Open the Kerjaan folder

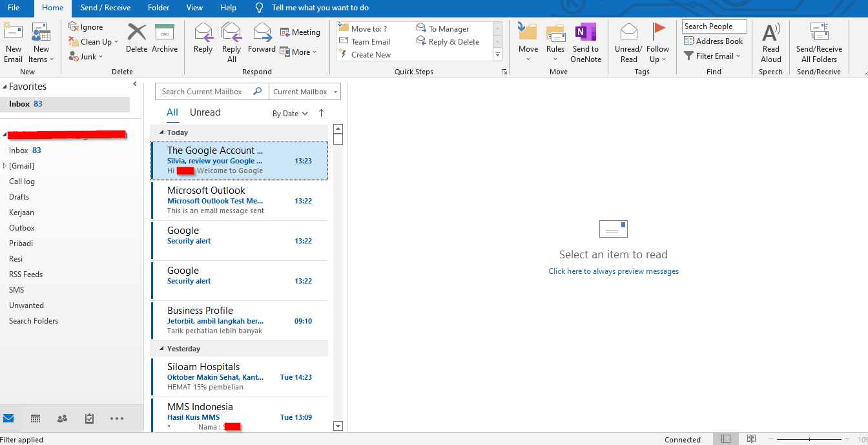(21, 212)
